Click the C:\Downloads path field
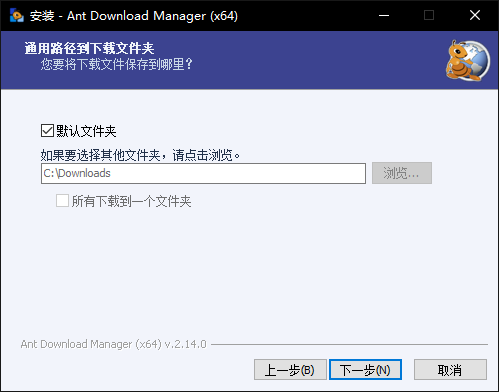The height and width of the screenshot is (392, 499). 203,173
